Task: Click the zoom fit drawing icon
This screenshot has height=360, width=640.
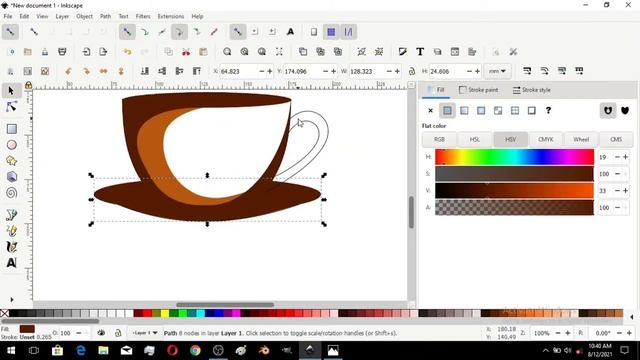Action: tap(244, 52)
